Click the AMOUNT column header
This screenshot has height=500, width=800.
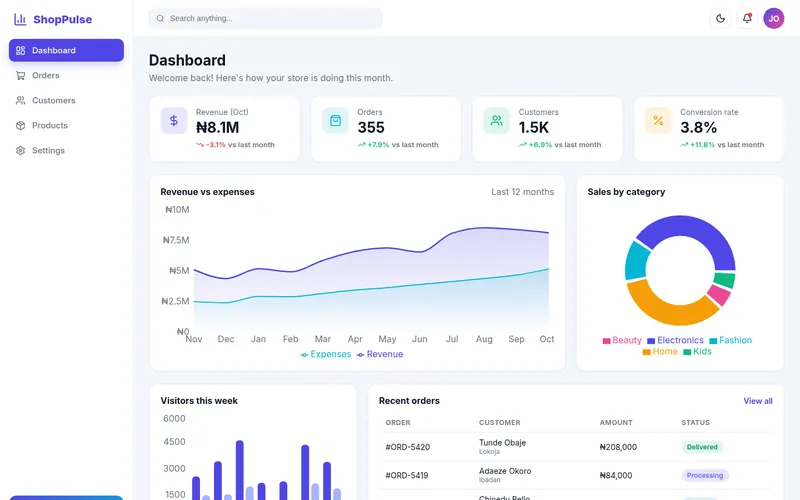coord(616,422)
